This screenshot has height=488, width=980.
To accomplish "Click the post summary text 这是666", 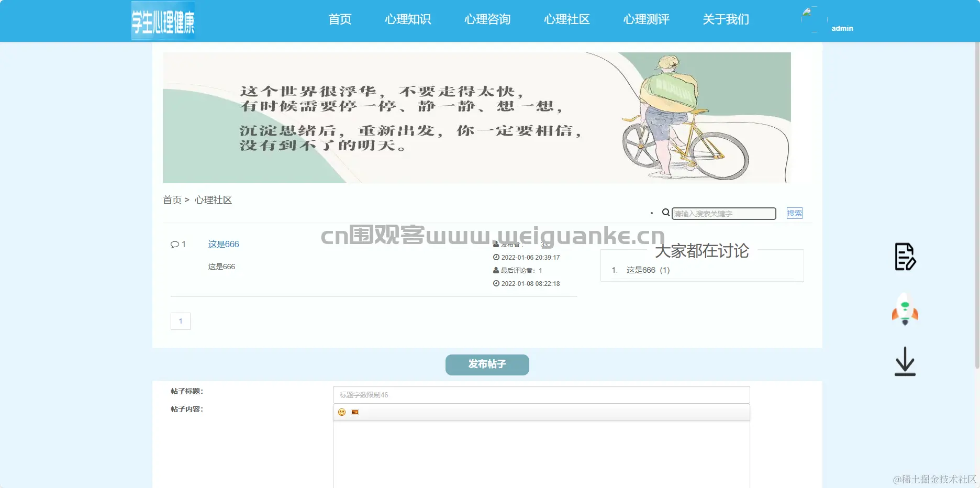I will [x=221, y=267].
